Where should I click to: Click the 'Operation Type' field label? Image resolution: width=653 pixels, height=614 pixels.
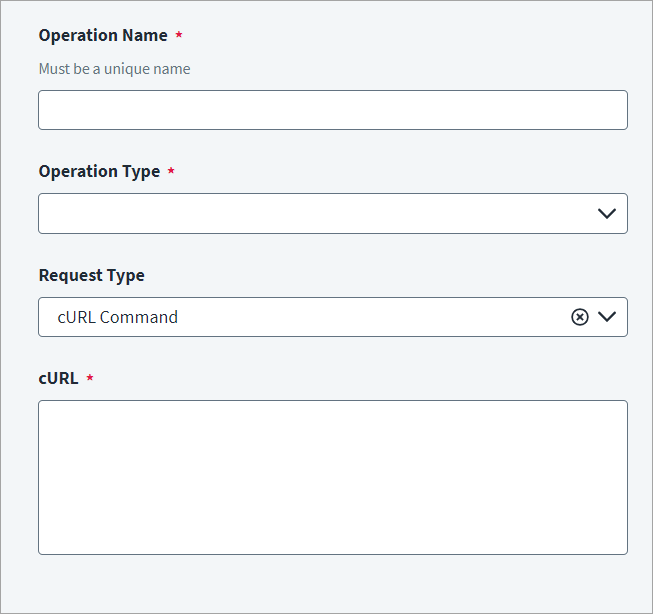(x=99, y=172)
